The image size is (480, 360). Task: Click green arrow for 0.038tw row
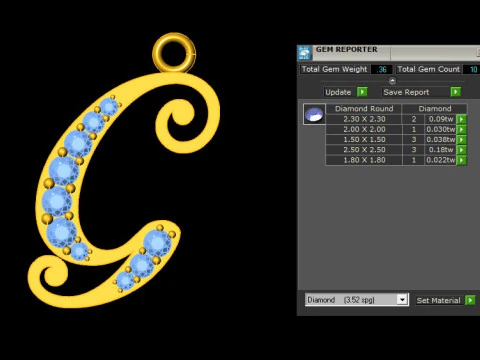point(462,140)
